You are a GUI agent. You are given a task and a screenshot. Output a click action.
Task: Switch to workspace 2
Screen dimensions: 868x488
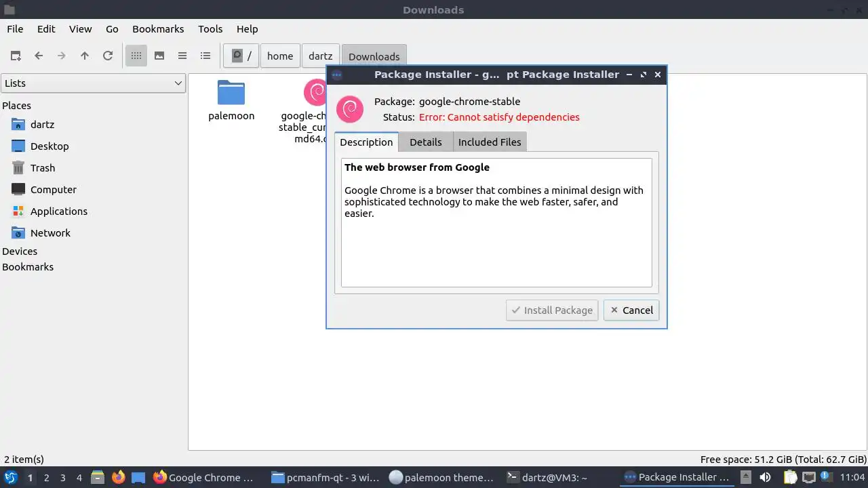tap(47, 478)
